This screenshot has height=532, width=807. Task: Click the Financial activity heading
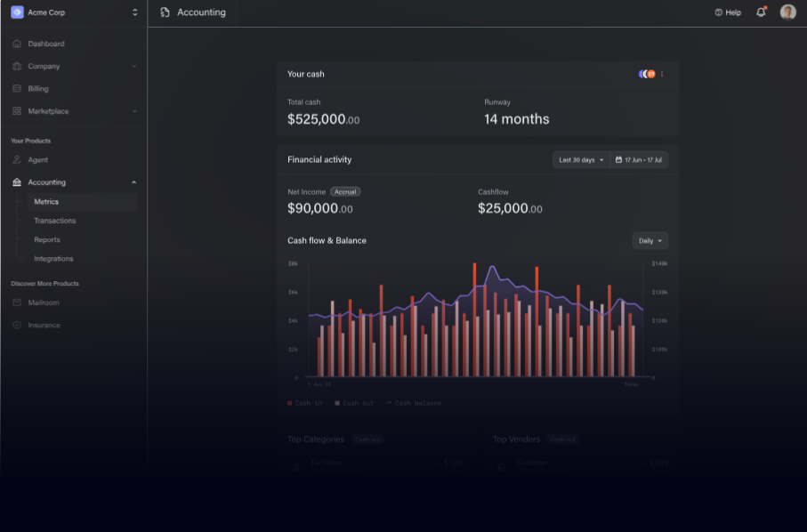pos(319,160)
